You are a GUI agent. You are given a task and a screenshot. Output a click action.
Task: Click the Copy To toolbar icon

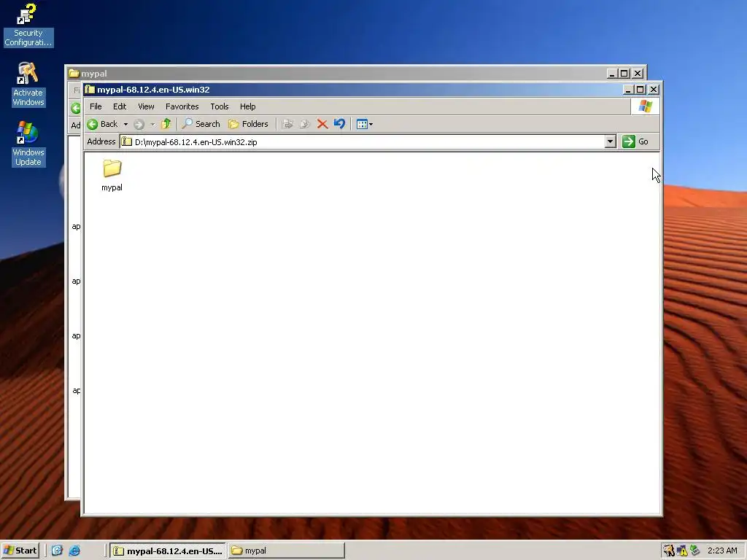pos(305,124)
